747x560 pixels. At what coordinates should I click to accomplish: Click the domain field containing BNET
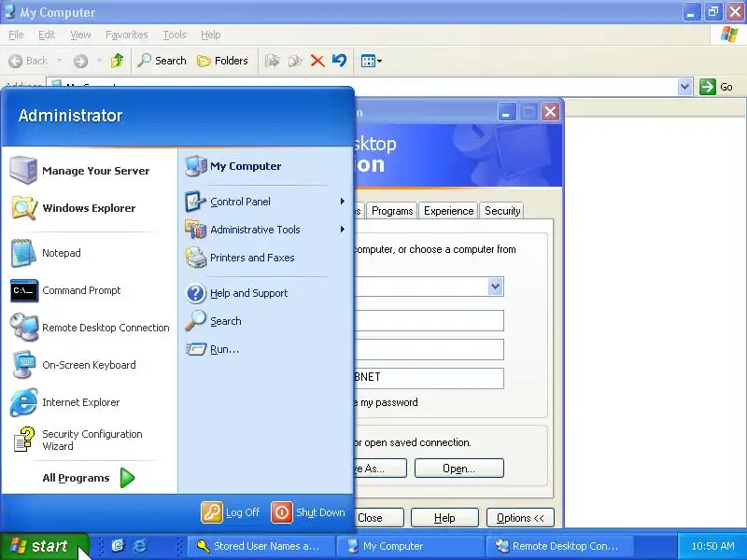(429, 378)
